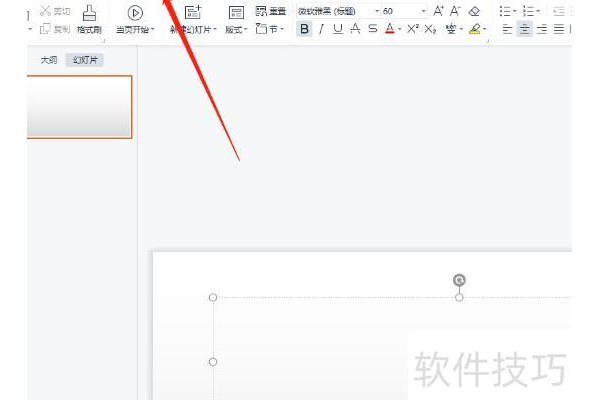Apply numbered list icon

point(528,11)
